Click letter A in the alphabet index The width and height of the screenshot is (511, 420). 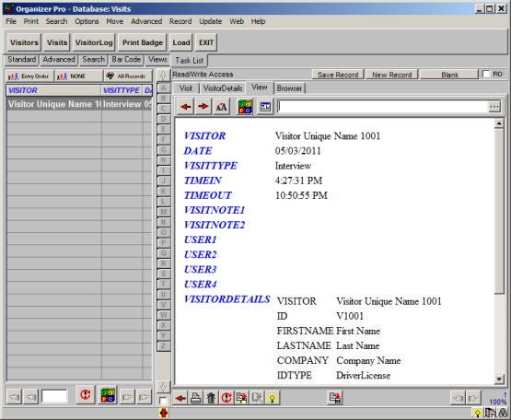[x=163, y=87]
